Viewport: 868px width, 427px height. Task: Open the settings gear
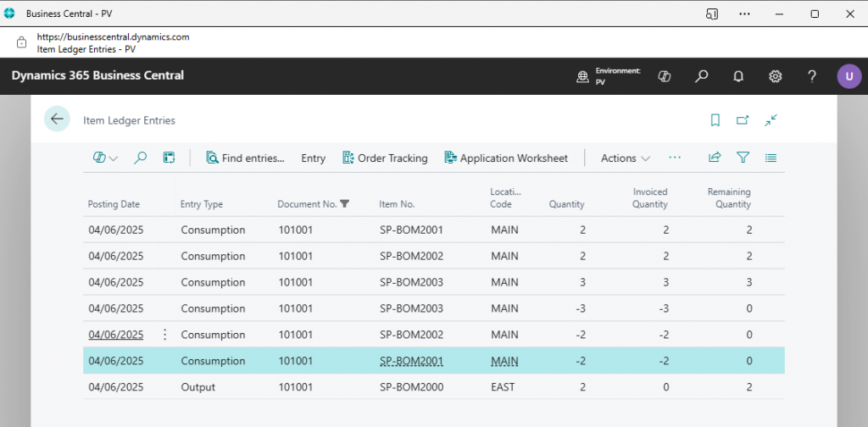775,76
